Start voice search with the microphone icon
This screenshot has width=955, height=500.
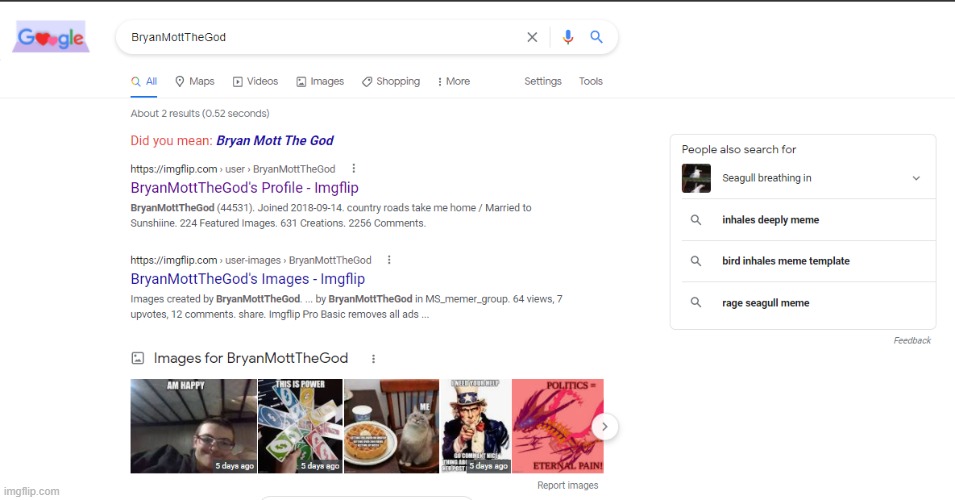568,37
